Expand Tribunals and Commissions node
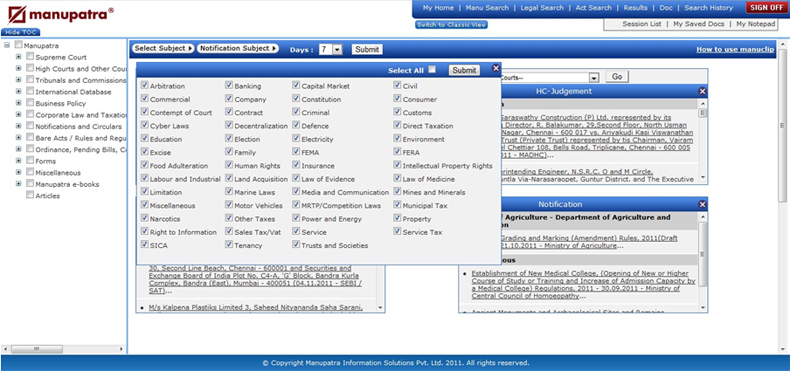790x371 pixels. 19,80
